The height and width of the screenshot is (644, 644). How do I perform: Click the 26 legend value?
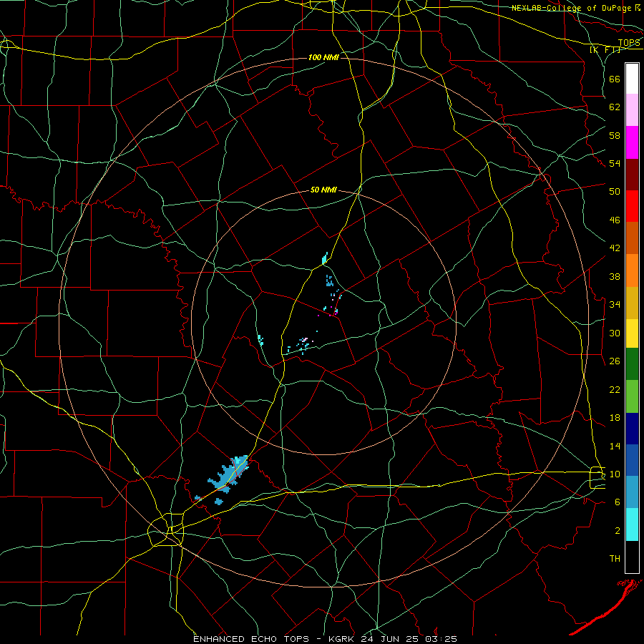pyautogui.click(x=615, y=361)
